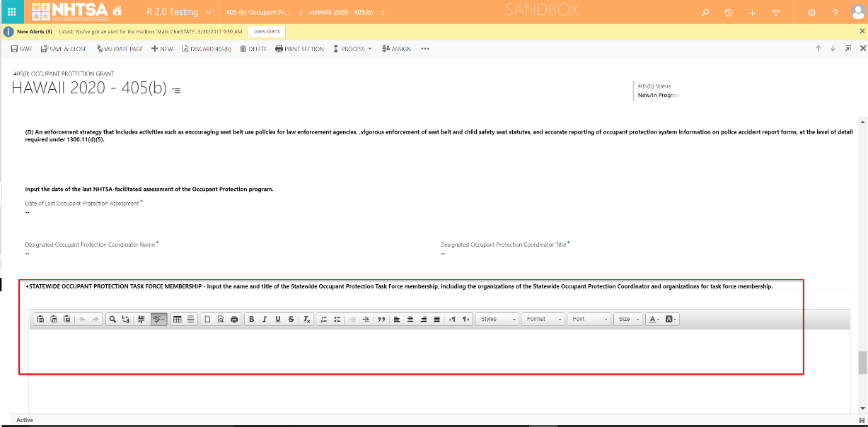Click the View Alerts button
Screen dimensions: 868x427
point(267,32)
